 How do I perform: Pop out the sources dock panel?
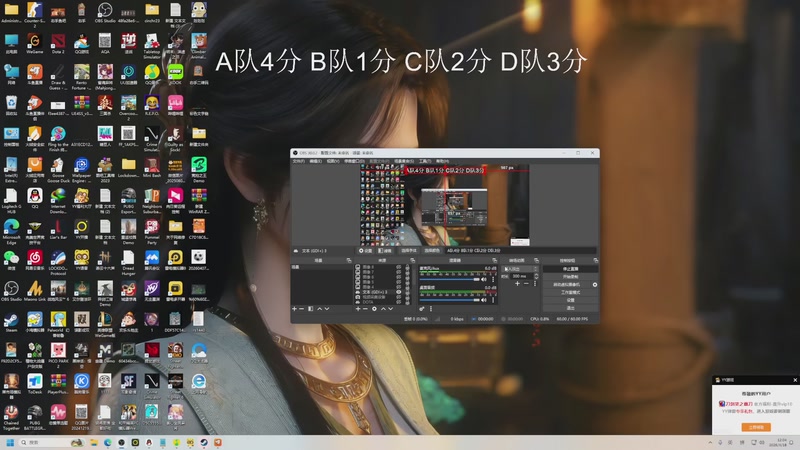pyautogui.click(x=412, y=260)
